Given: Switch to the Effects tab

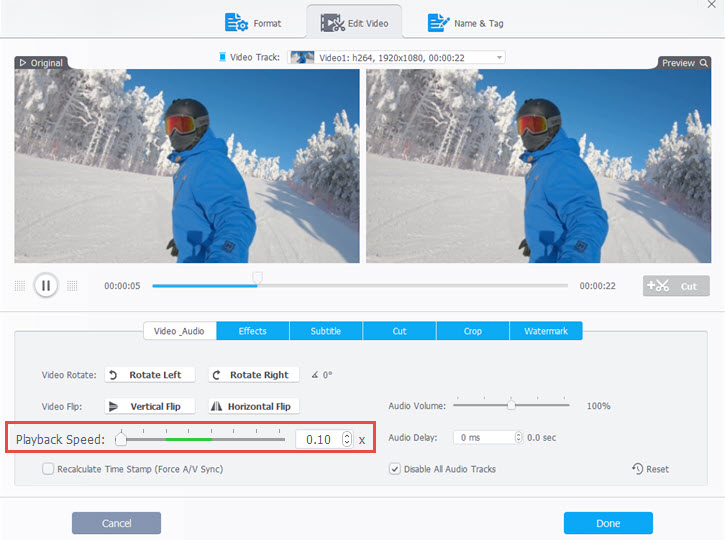Looking at the screenshot, I should tap(252, 331).
